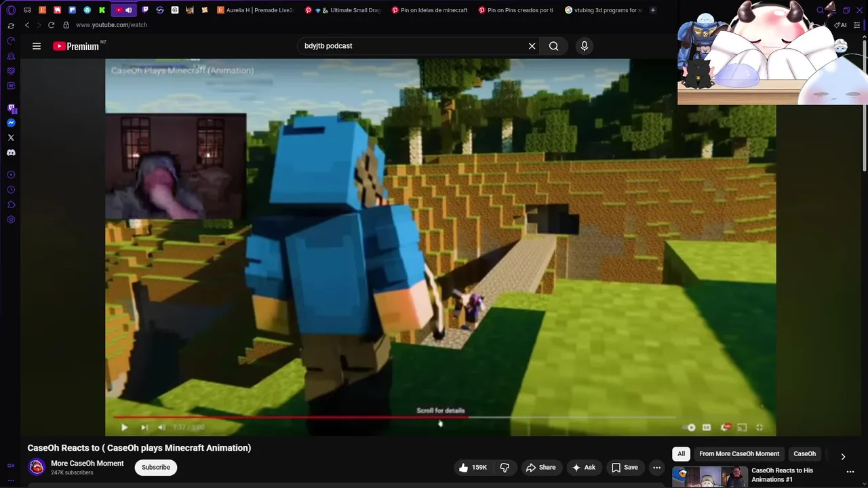Click '247K subscribers' text
This screenshot has width=868, height=488.
[x=72, y=472]
